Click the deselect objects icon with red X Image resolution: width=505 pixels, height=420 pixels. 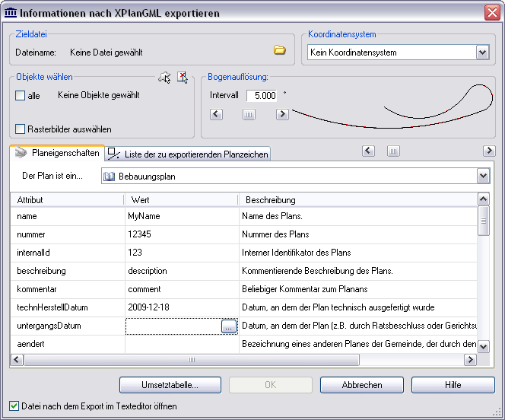(x=183, y=78)
